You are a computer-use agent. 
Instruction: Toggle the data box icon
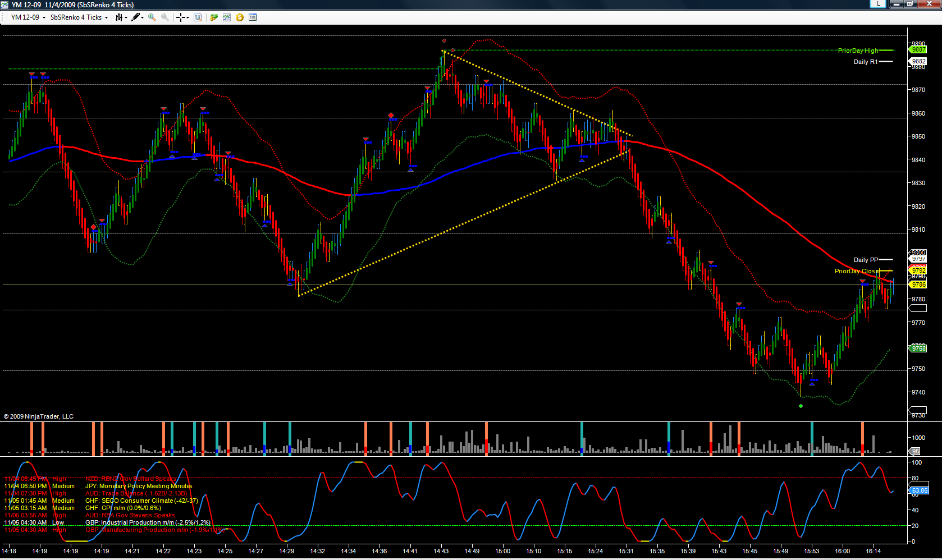pyautogui.click(x=198, y=17)
